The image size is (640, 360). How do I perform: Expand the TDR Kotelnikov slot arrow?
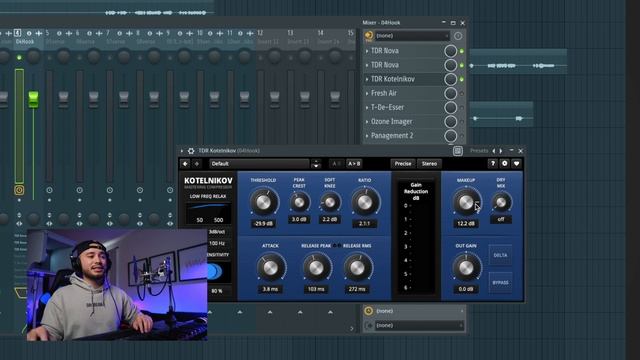coord(367,79)
